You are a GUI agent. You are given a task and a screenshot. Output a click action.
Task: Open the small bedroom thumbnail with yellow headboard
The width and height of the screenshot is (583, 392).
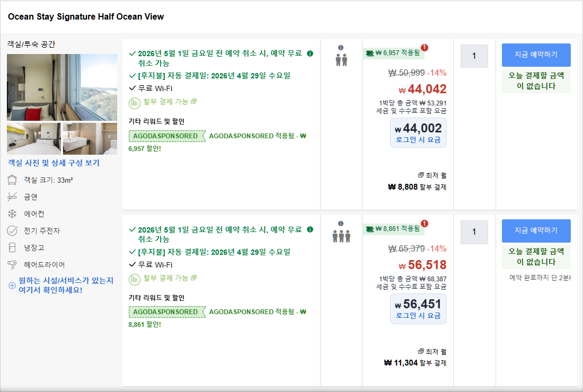[34, 139]
